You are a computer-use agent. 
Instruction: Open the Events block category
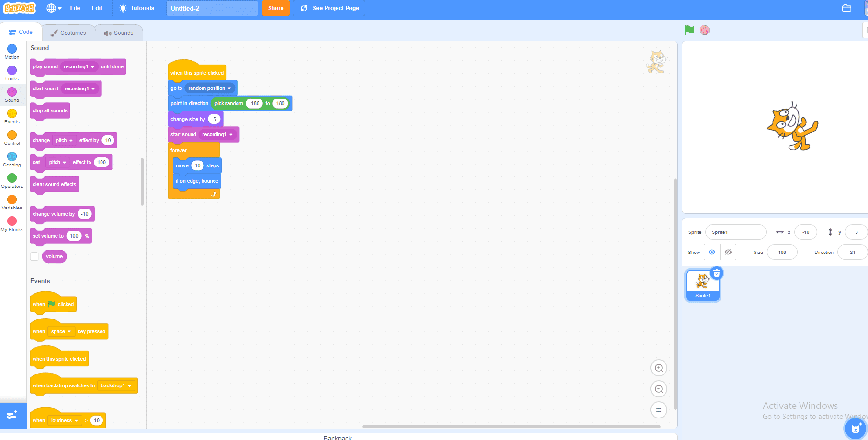(x=11, y=115)
